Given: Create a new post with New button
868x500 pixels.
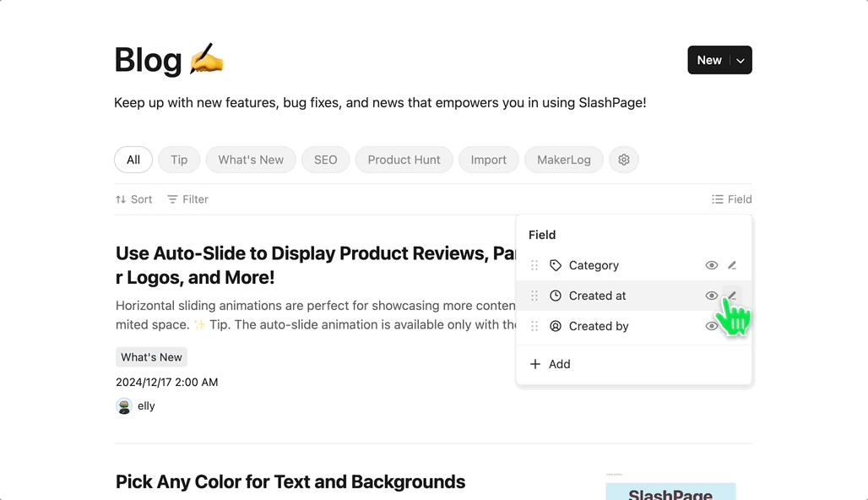Looking at the screenshot, I should coord(709,60).
